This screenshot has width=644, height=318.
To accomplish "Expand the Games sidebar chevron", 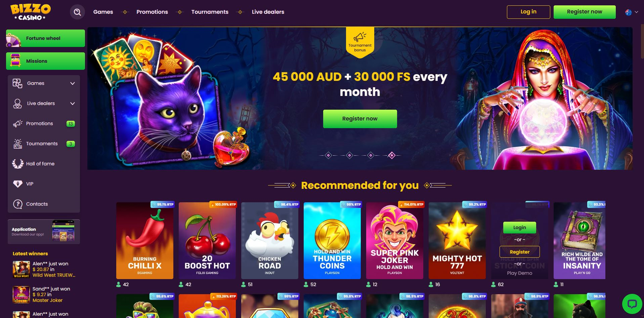I will [x=73, y=83].
